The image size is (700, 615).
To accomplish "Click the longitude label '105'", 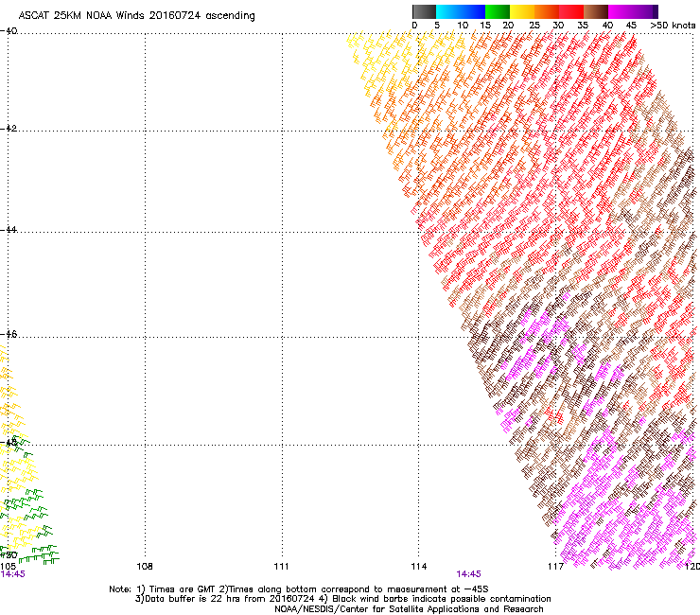I will tap(8, 567).
